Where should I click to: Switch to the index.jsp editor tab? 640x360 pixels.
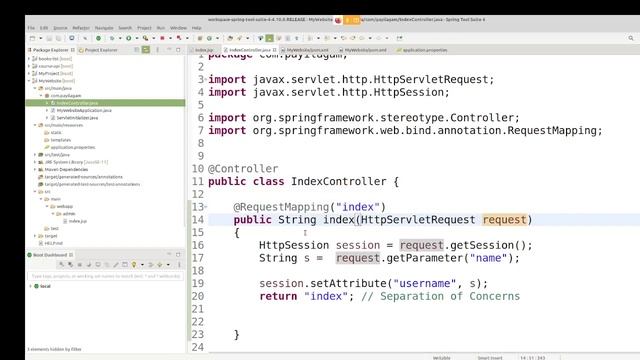click(x=204, y=50)
